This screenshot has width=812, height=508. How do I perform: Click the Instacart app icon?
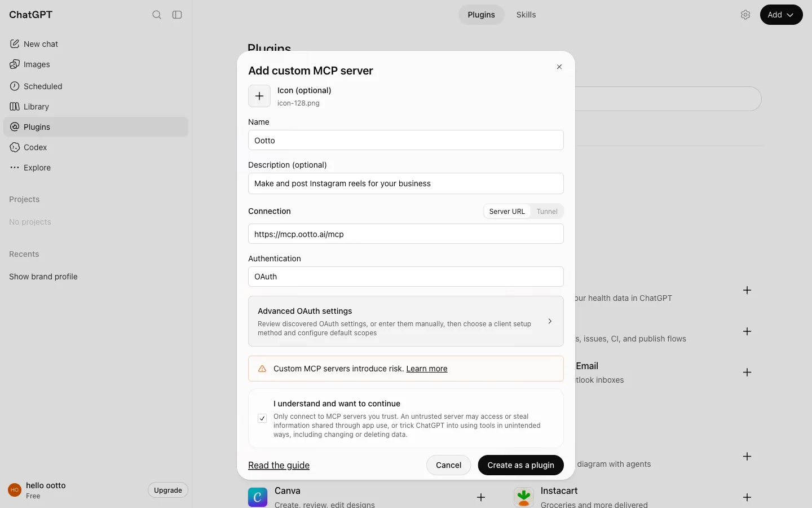pyautogui.click(x=524, y=497)
